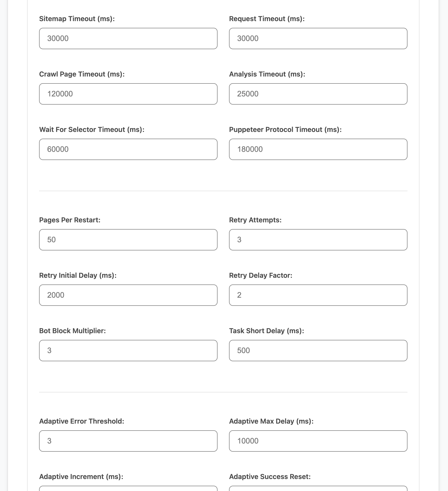Viewport: 448px width, 491px height.
Task: Focus the Request Timeout field
Action: click(318, 38)
